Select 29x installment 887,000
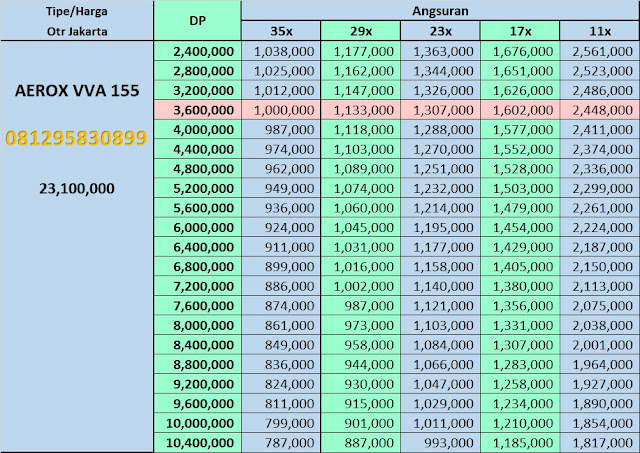Image resolution: width=640 pixels, height=453 pixels. [361, 443]
